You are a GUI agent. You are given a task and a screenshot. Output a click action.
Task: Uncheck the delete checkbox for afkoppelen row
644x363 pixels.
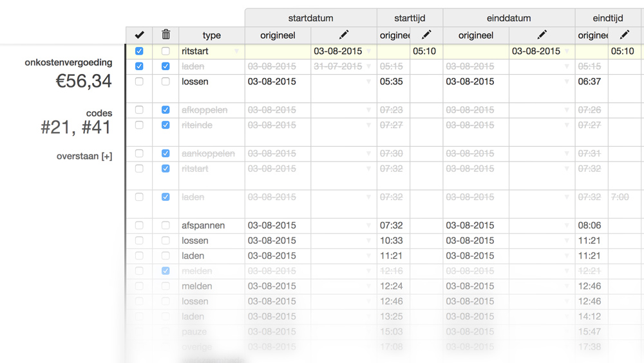point(166,110)
